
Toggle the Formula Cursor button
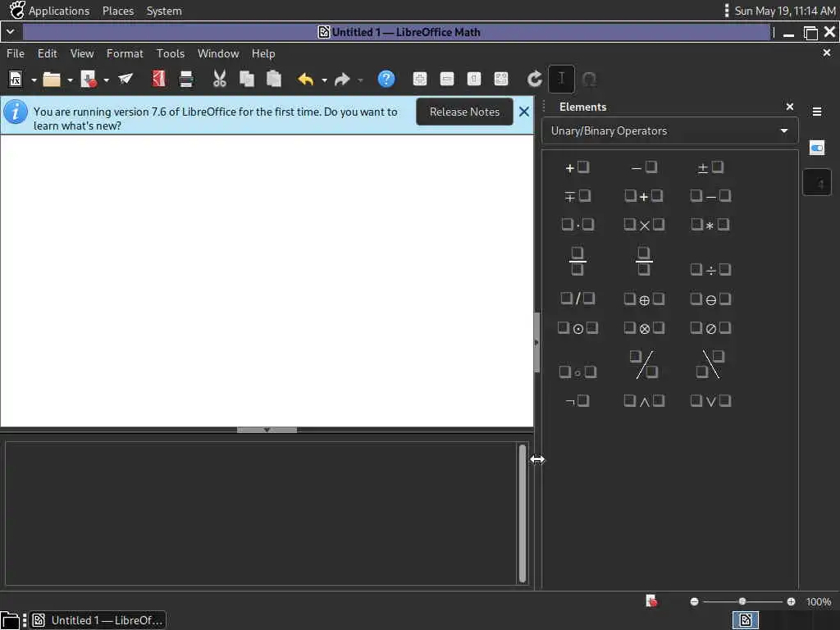[561, 80]
